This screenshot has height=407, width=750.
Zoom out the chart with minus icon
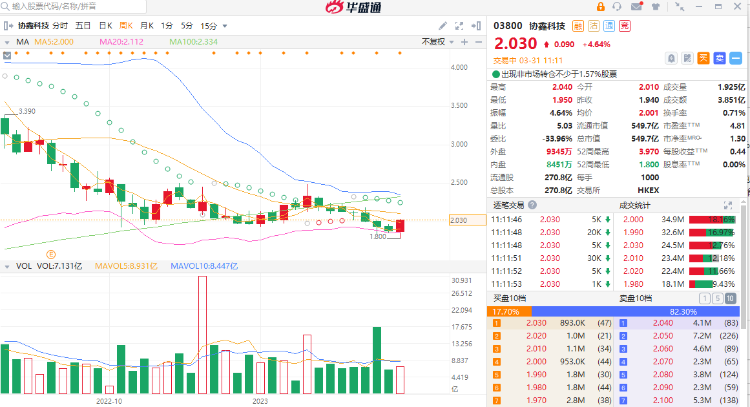[x=478, y=42]
